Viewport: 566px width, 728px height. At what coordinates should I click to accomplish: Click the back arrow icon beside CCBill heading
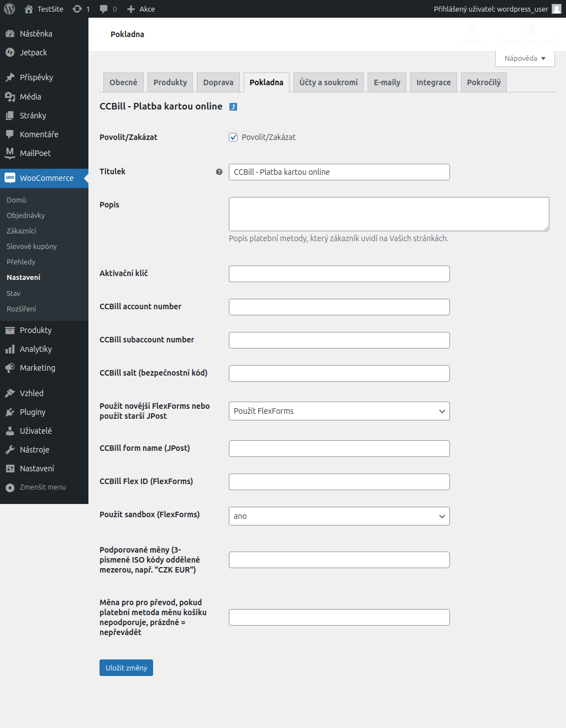233,107
